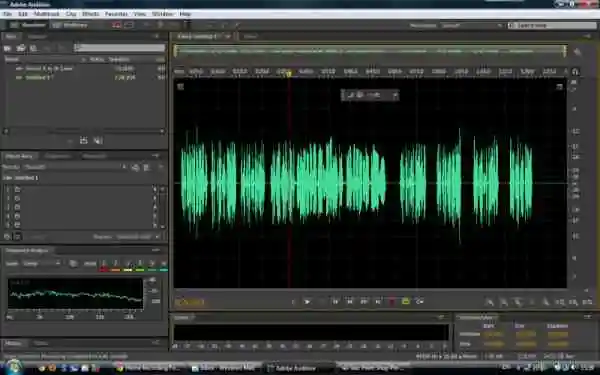Viewport: 600px width, 375px height.
Task: Toggle loop playback in the transport controls
Action: click(420, 302)
